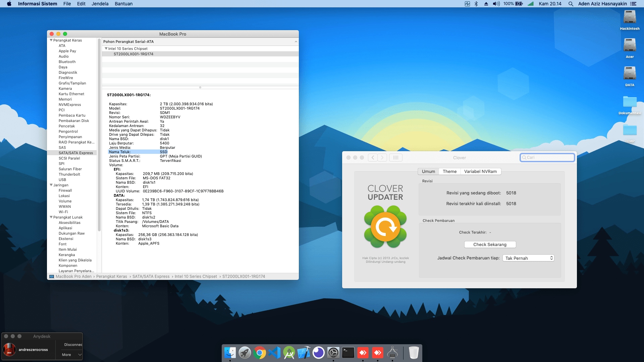This screenshot has width=644, height=362.
Task: Open Finder from the dock
Action: pyautogui.click(x=230, y=353)
